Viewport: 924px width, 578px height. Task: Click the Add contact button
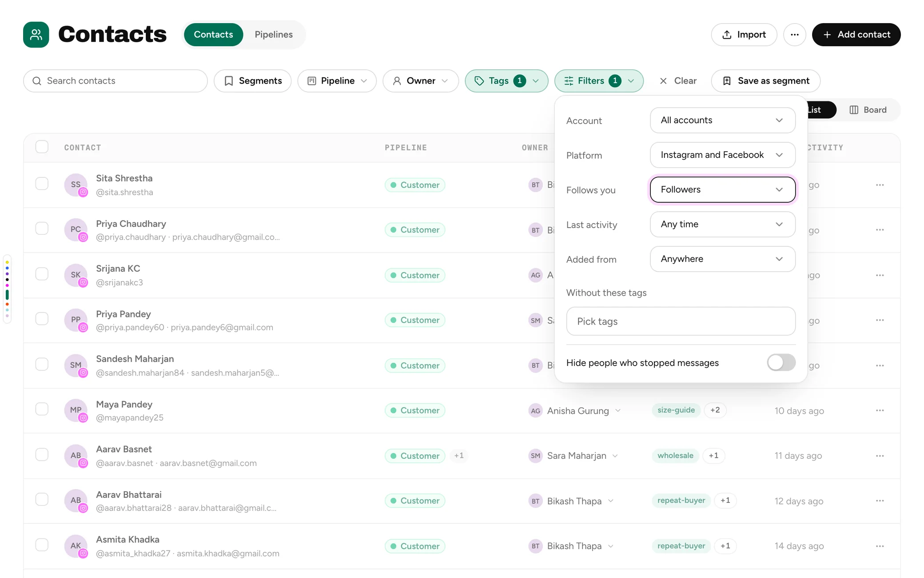point(856,35)
